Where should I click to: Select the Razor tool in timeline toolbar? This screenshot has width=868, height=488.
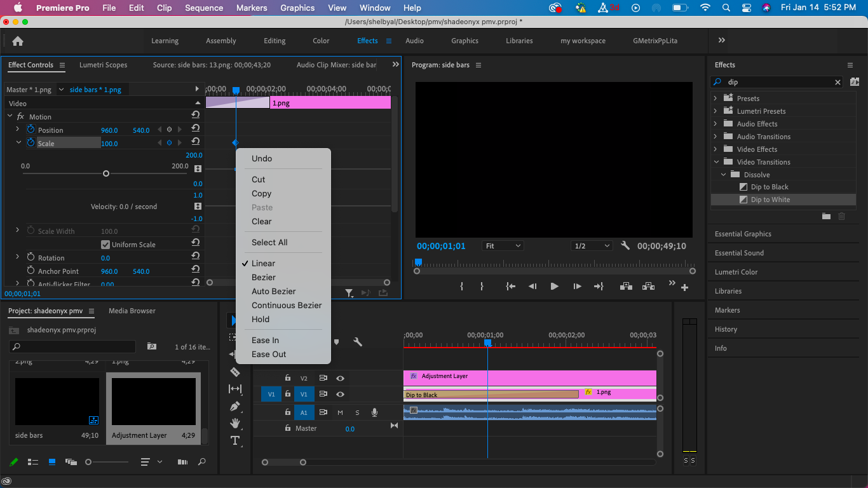pyautogui.click(x=235, y=372)
